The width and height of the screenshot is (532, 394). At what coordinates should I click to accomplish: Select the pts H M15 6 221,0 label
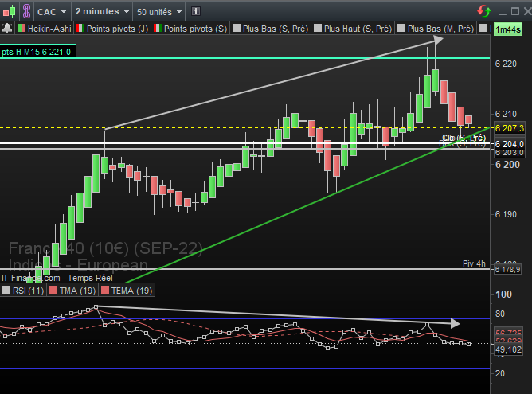(37, 52)
